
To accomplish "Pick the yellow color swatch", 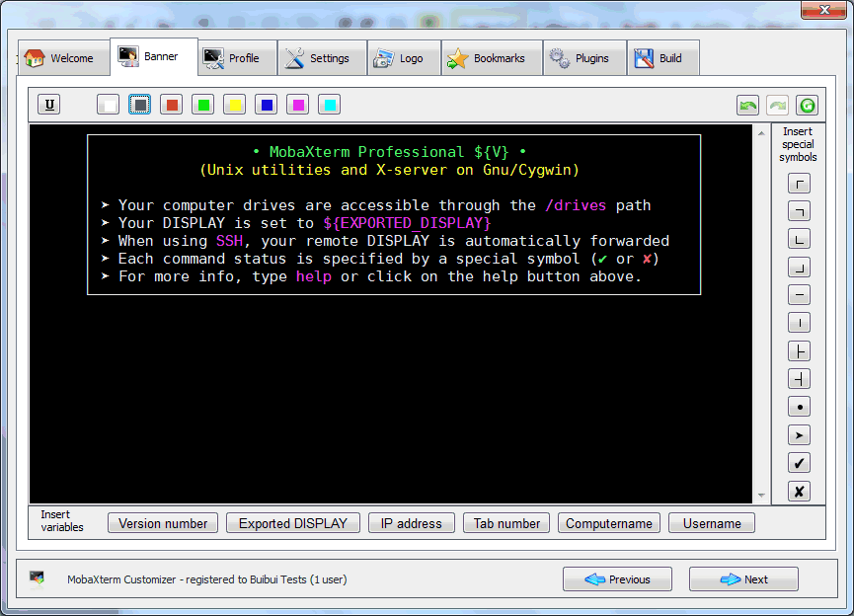I will (x=235, y=105).
